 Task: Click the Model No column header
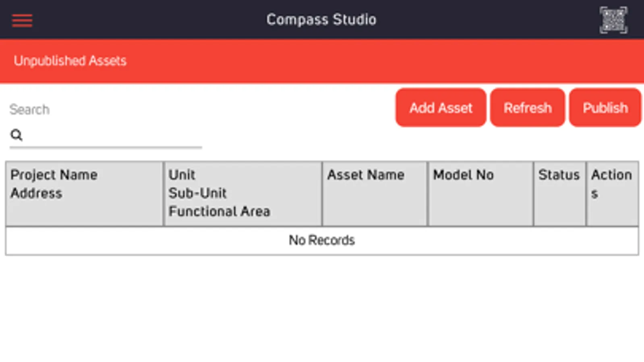click(463, 175)
